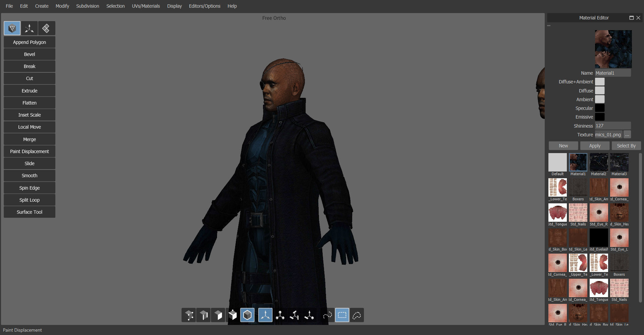Select the manipulator icon mixing arrow, bar and cube

tap(309, 315)
